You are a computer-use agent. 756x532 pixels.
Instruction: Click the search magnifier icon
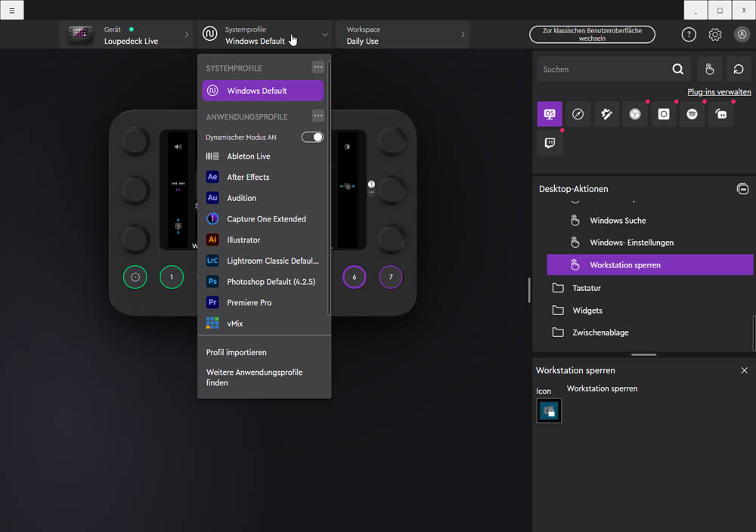[x=678, y=70]
